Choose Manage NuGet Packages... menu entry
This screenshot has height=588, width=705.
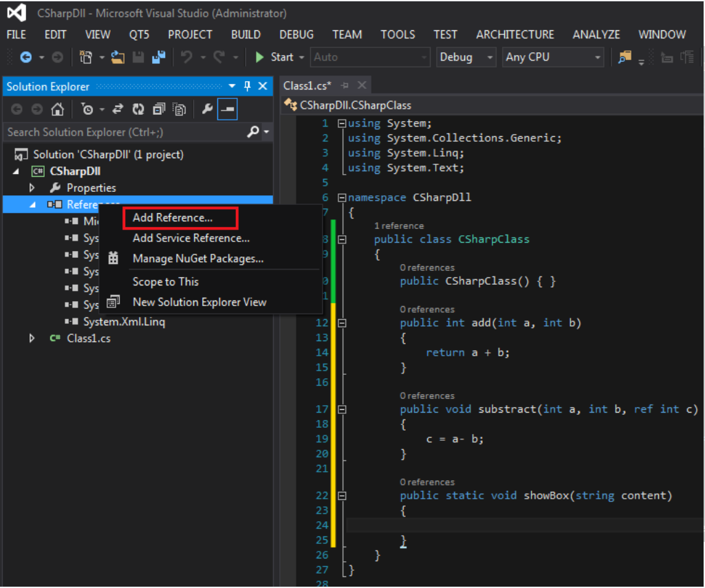coord(198,259)
